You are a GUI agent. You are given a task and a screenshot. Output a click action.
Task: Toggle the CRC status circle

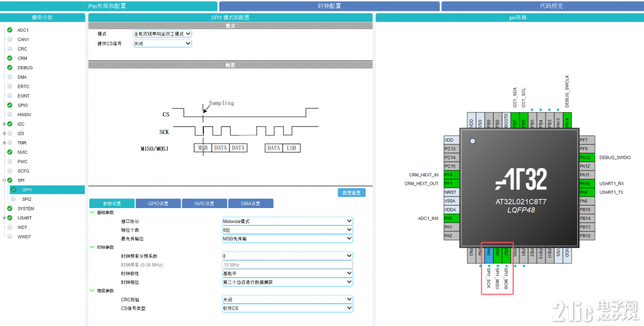click(10, 49)
